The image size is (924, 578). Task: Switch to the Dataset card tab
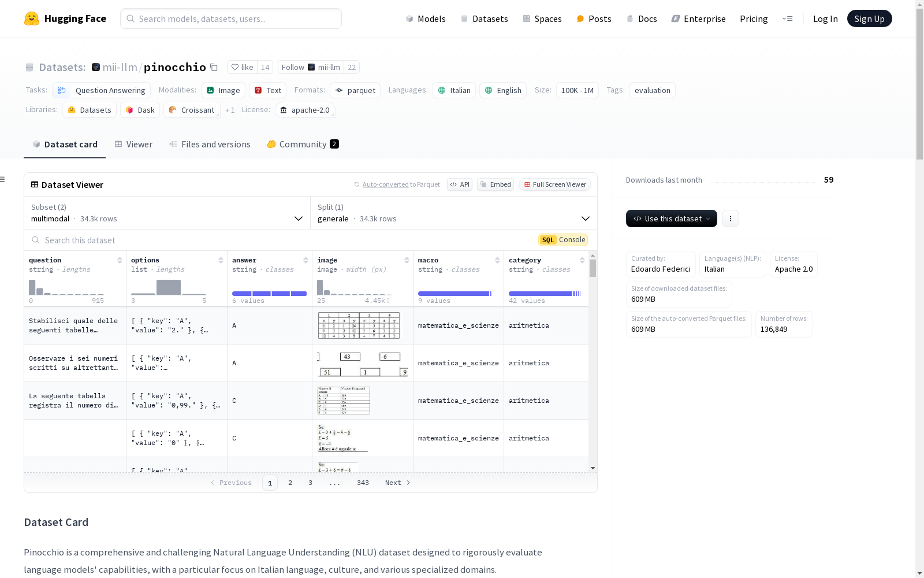coord(65,144)
